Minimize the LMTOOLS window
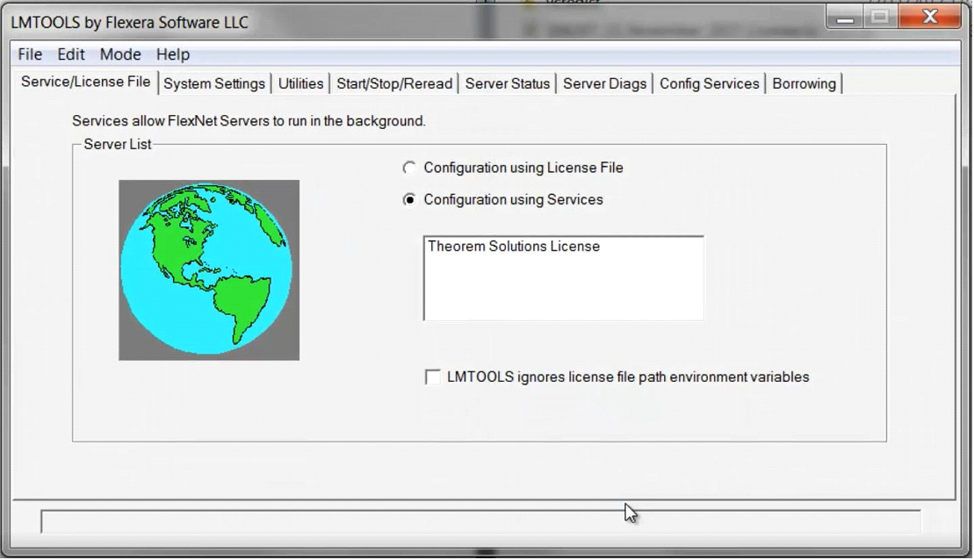Viewport: 974px width, 560px height. point(846,18)
